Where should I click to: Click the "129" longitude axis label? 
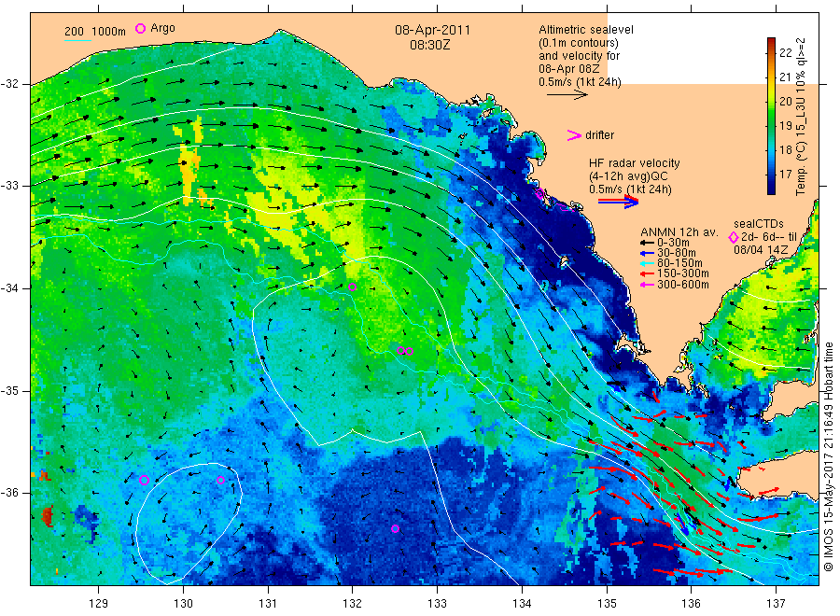99,604
